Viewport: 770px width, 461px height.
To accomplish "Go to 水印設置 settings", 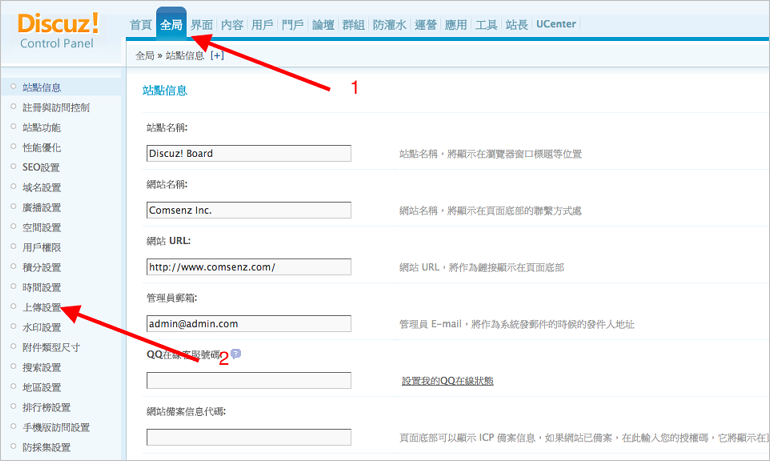I will (x=42, y=327).
